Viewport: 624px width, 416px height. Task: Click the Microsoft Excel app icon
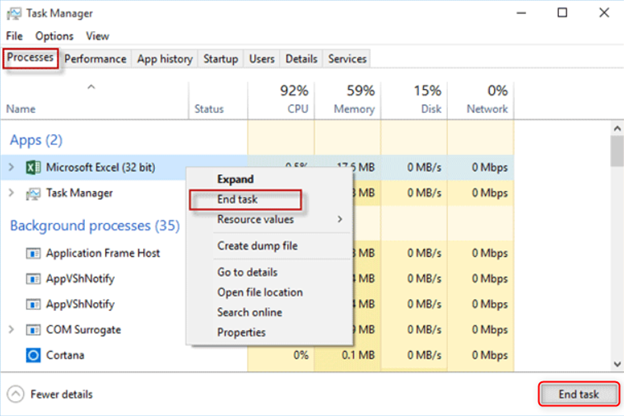coord(33,167)
